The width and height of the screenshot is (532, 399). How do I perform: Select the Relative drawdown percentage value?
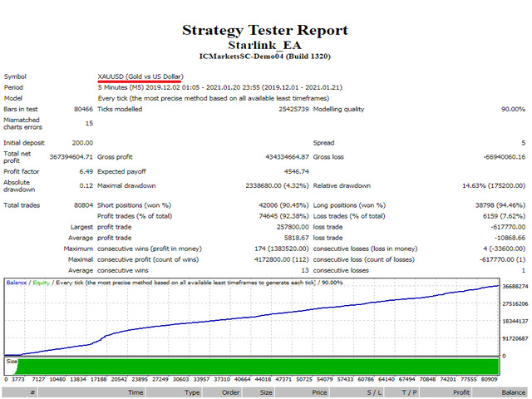click(491, 185)
